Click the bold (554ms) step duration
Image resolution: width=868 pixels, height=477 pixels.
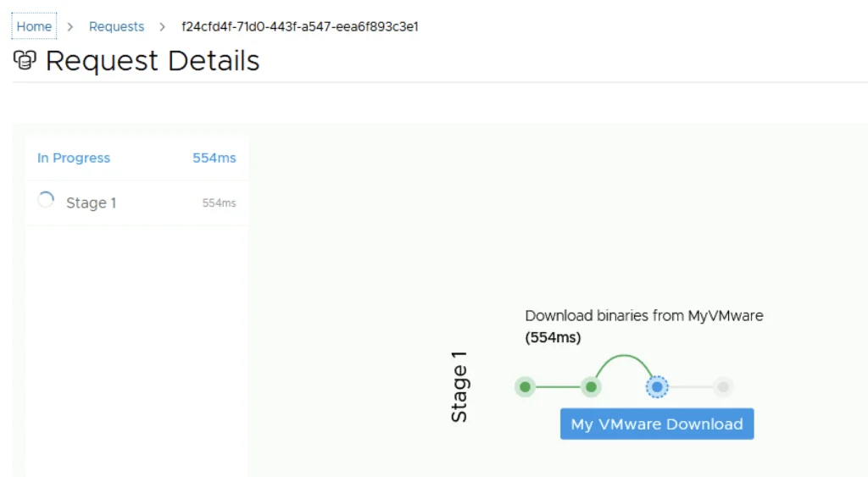[x=553, y=337]
